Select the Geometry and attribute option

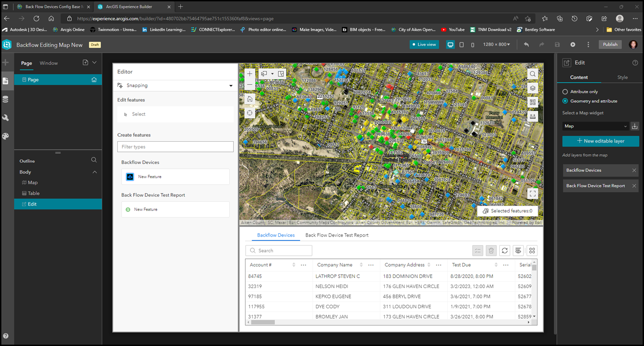coord(565,101)
